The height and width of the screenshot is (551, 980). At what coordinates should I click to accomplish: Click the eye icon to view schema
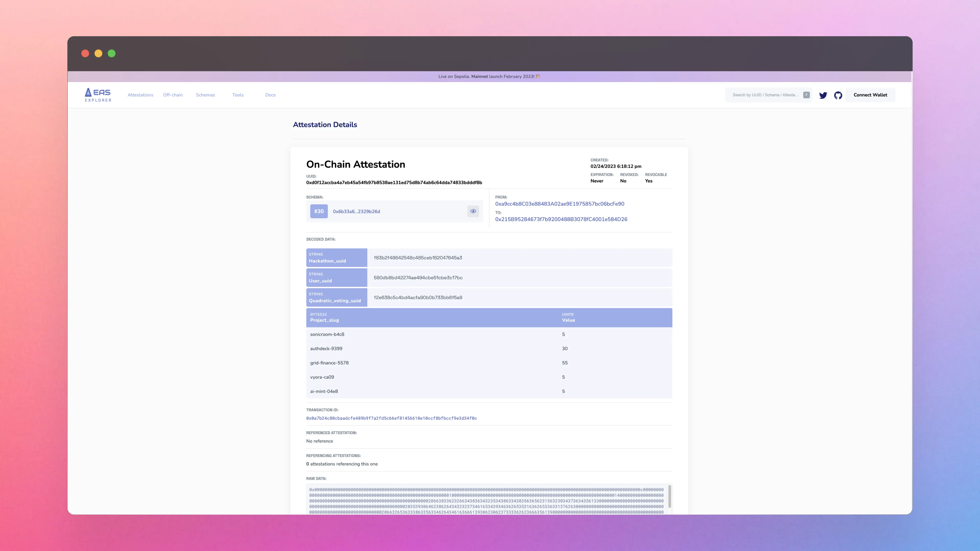tap(473, 211)
